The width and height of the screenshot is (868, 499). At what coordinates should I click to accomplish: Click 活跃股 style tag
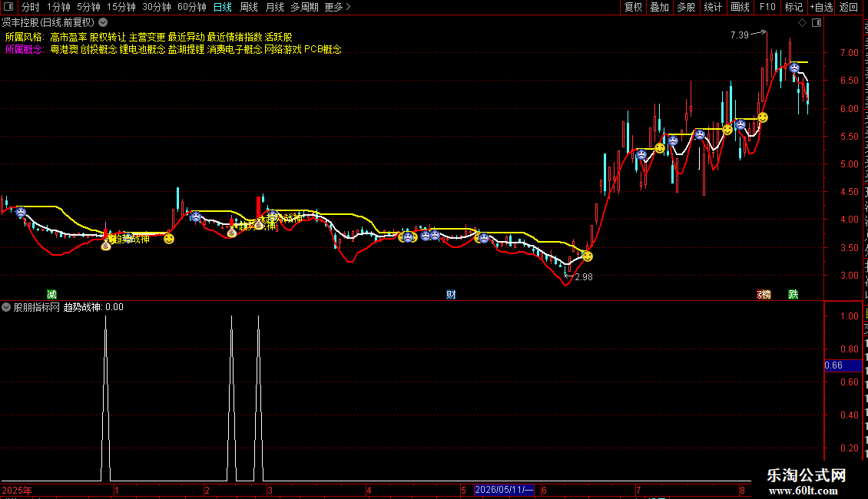coord(278,37)
